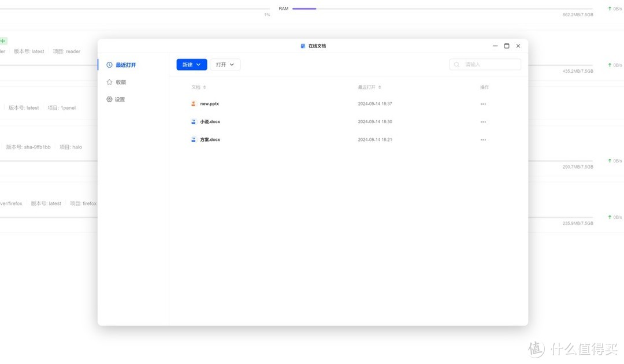The image size is (624, 364).
Task: Click the RAM usage progress bar
Action: pyautogui.click(x=304, y=8)
